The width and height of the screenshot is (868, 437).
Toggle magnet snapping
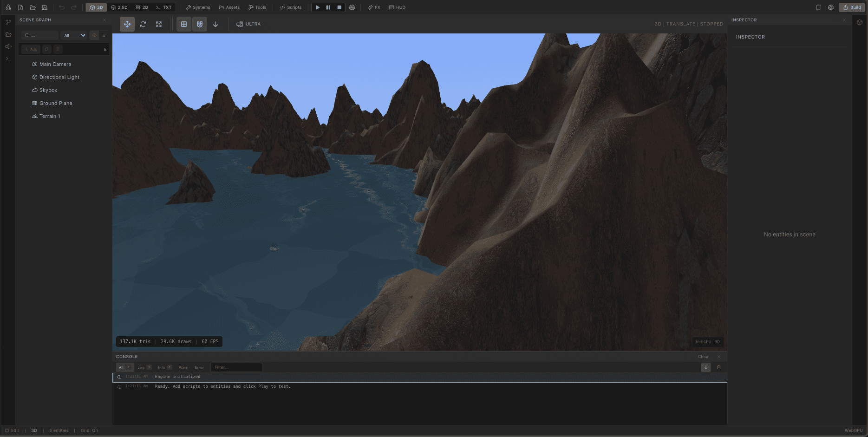click(x=200, y=24)
